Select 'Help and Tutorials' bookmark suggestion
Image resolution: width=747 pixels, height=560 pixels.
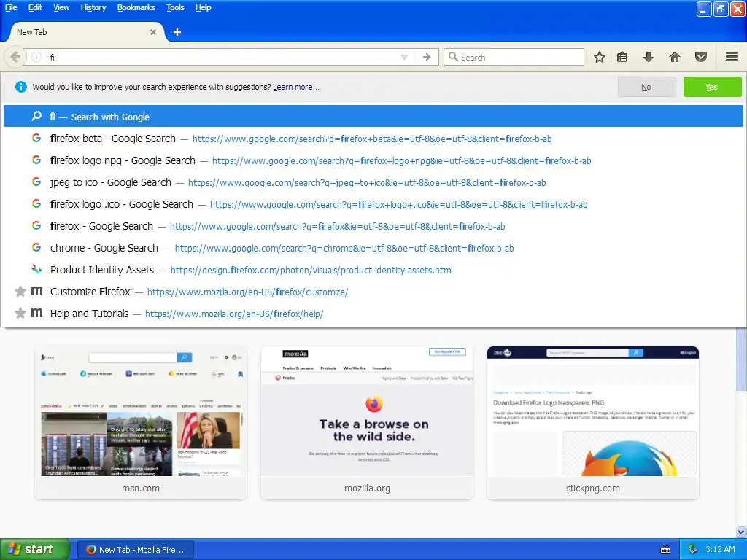(373, 314)
